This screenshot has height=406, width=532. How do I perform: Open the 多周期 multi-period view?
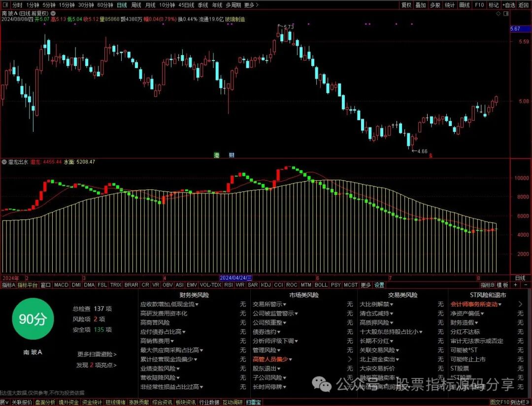233,5
